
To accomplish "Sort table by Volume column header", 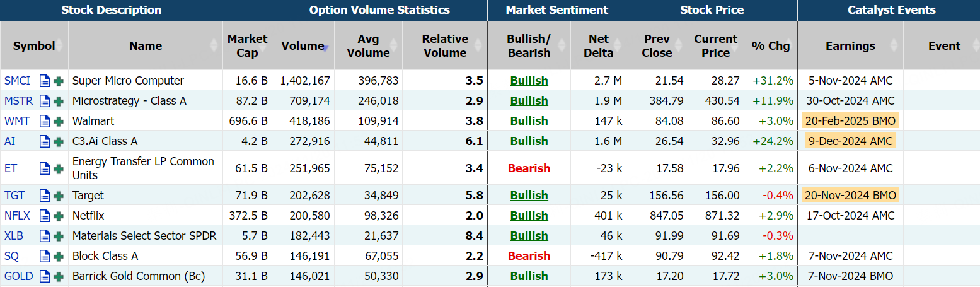I will click(303, 45).
